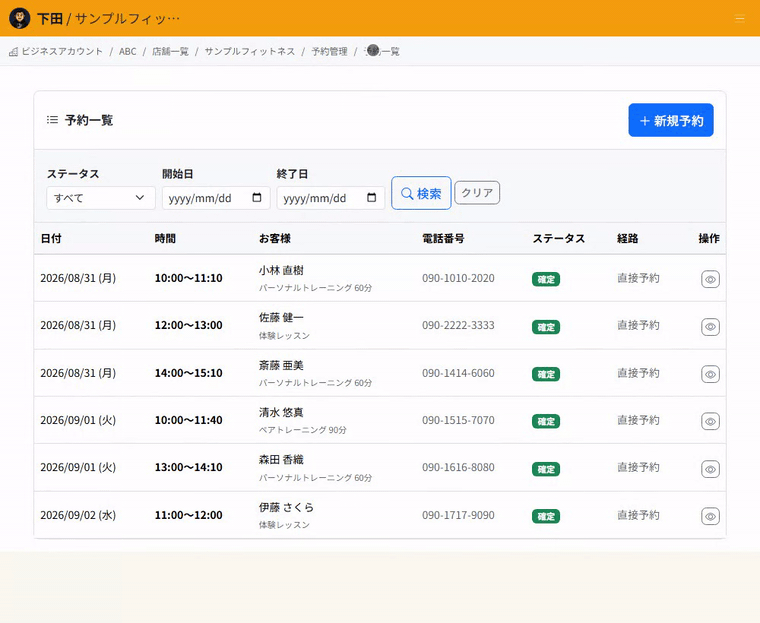Go to ビジネスアカウント breadcrumb

click(x=62, y=51)
